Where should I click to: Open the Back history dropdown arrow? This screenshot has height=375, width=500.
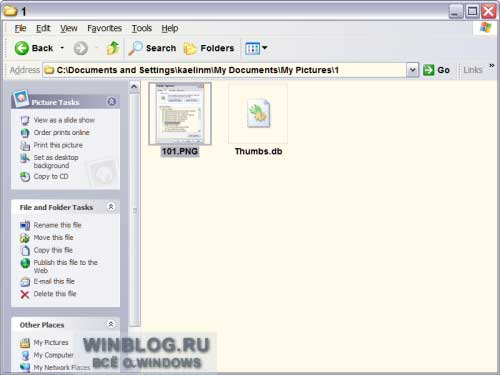tap(62, 48)
